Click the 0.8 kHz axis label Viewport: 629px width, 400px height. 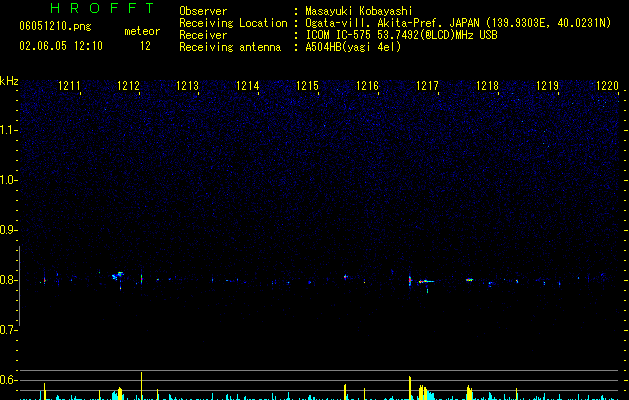click(8, 280)
